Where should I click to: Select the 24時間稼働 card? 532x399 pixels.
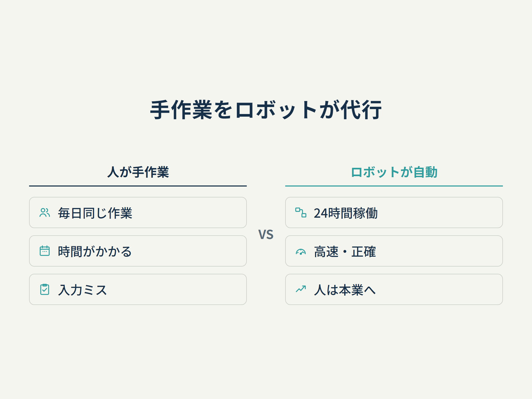394,213
